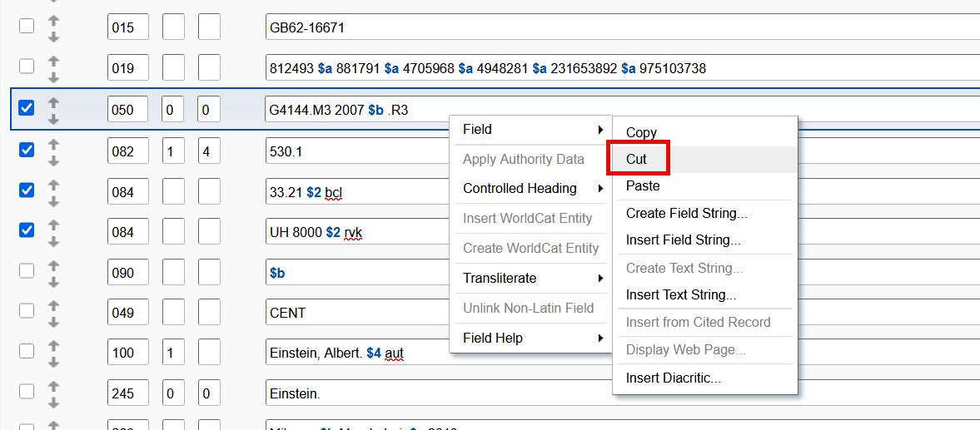Click the move-up arrow for field 050
The height and width of the screenshot is (430, 980).
coord(53,102)
